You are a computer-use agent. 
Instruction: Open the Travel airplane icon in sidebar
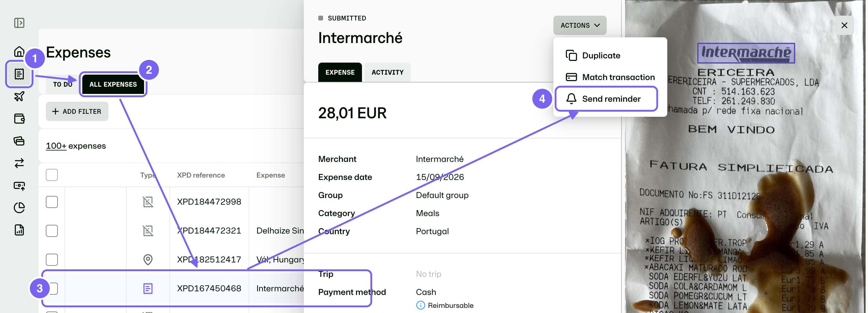click(19, 96)
